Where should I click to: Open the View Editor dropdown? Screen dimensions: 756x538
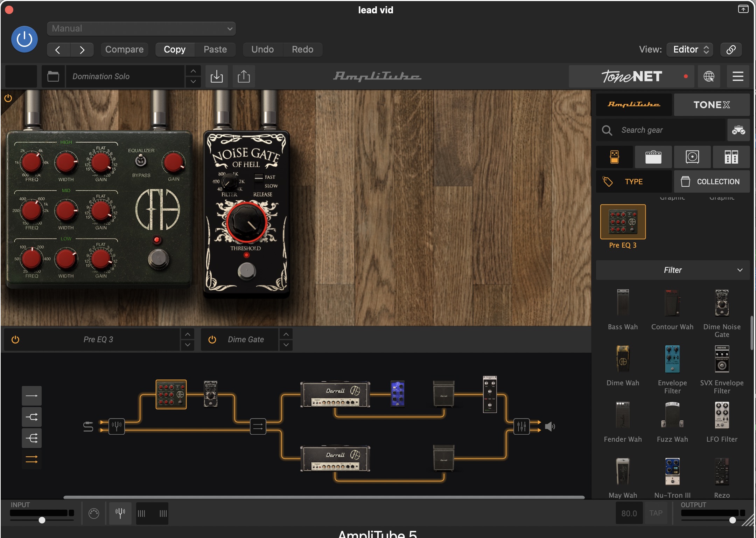690,49
